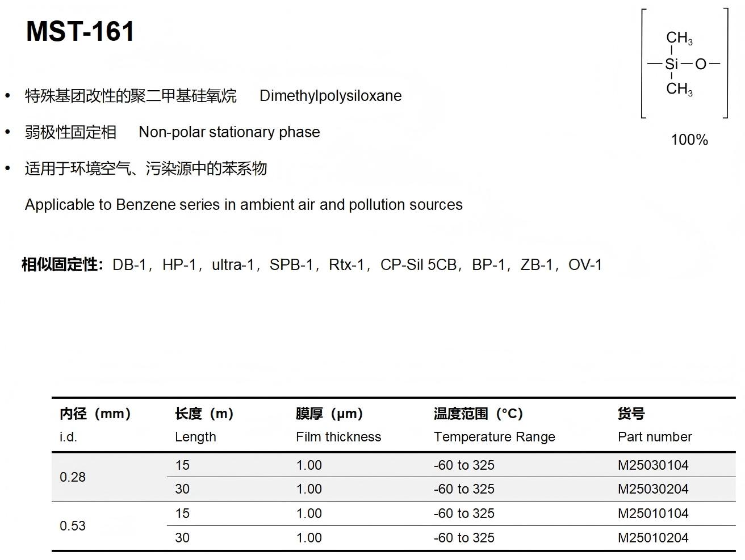Viewport: 745px width, 560px height.
Task: Click the Length column header
Action: tap(195, 437)
